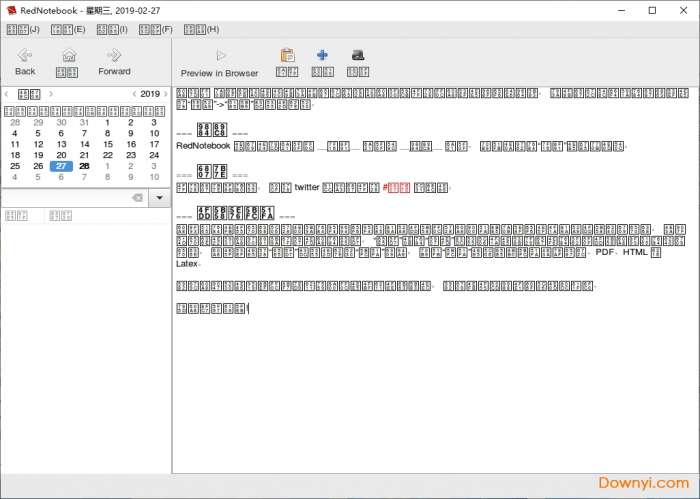Show the previous month in calendar

(x=7, y=94)
